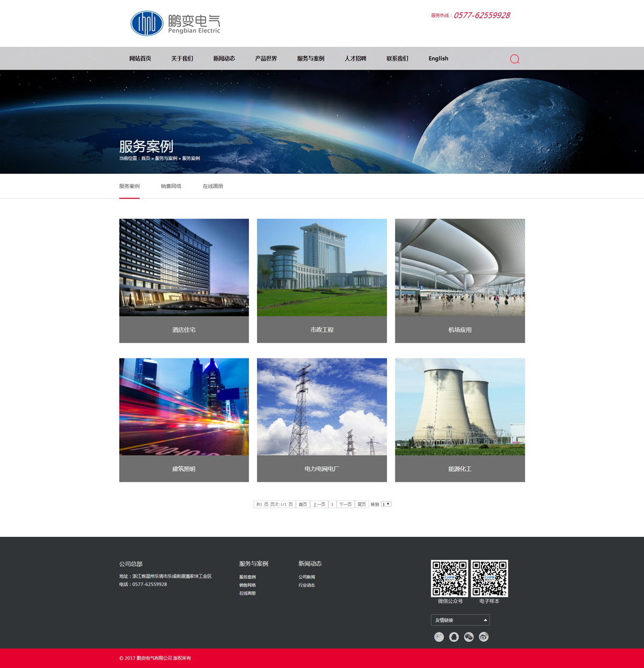Click the Weibo icon in footer
Screen dimensions: 644x668
484,637
